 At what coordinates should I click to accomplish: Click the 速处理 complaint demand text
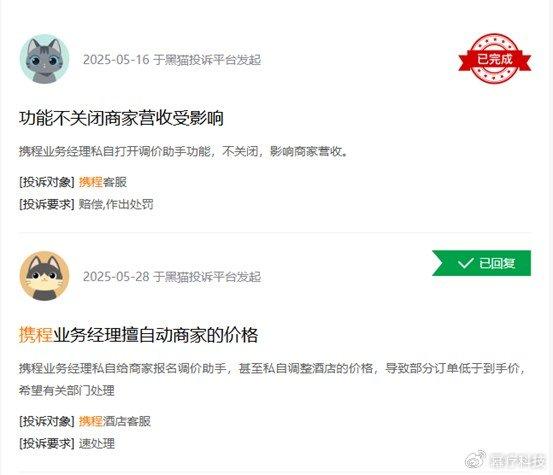point(97,443)
